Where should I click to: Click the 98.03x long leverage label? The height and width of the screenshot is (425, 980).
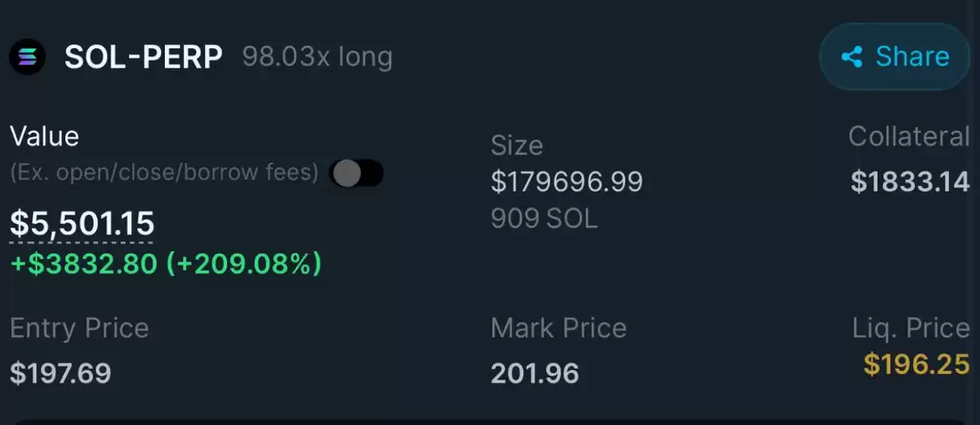(317, 57)
